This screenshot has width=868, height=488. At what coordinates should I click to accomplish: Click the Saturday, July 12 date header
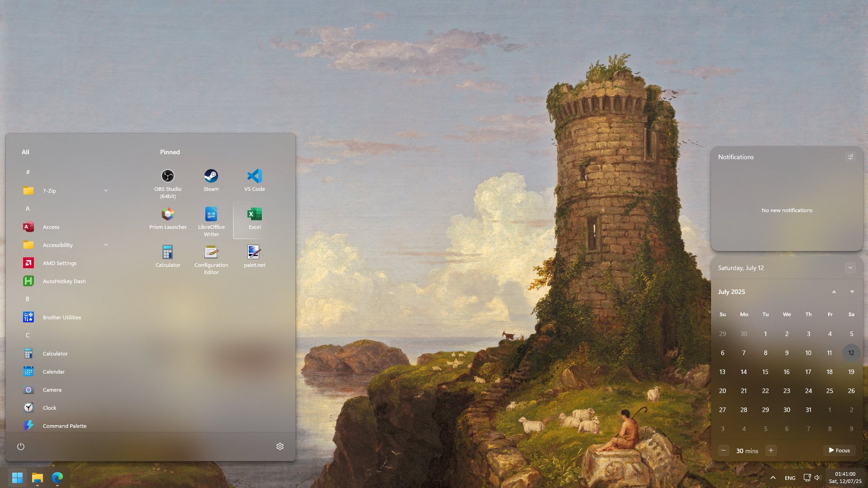741,268
